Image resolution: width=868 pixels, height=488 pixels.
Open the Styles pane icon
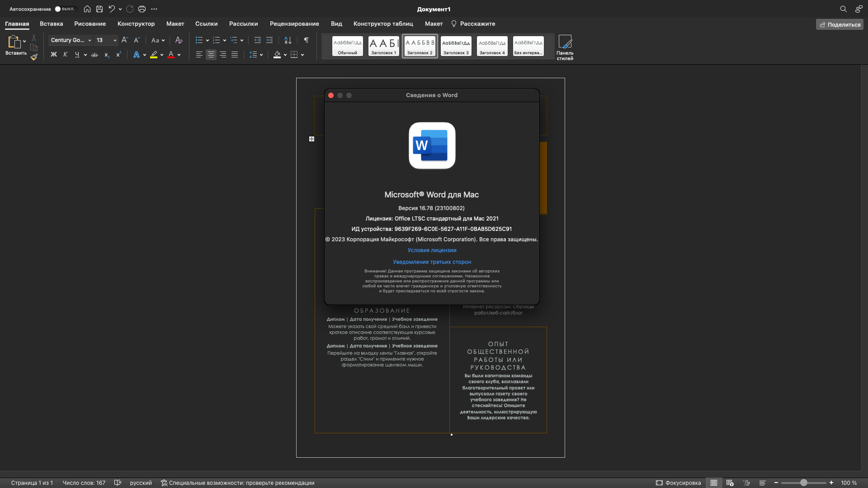[x=565, y=47]
